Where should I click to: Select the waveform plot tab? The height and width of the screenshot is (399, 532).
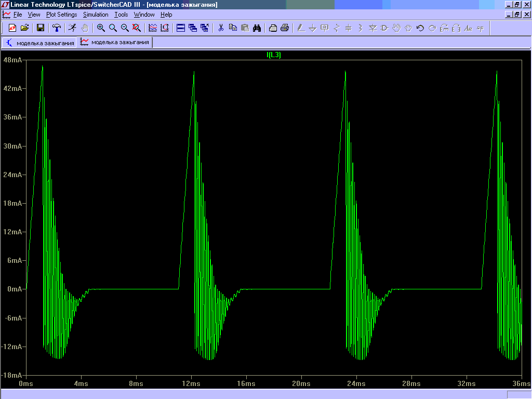[115, 43]
